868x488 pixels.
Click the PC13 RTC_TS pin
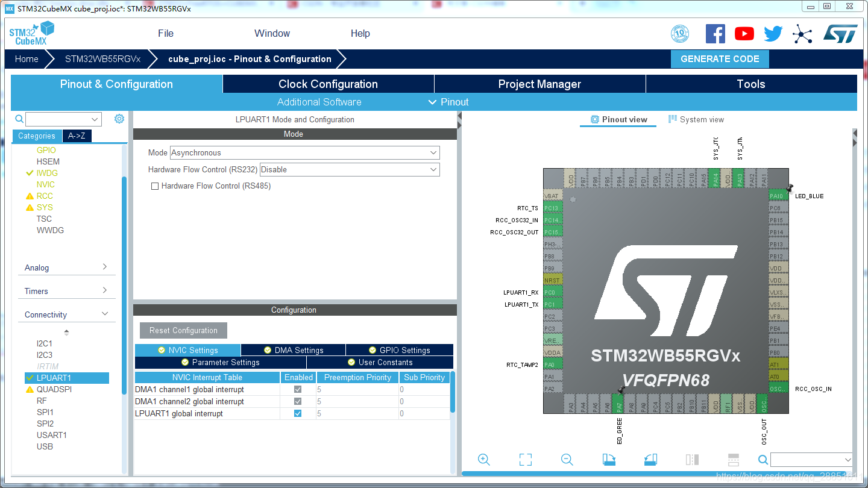coord(553,208)
